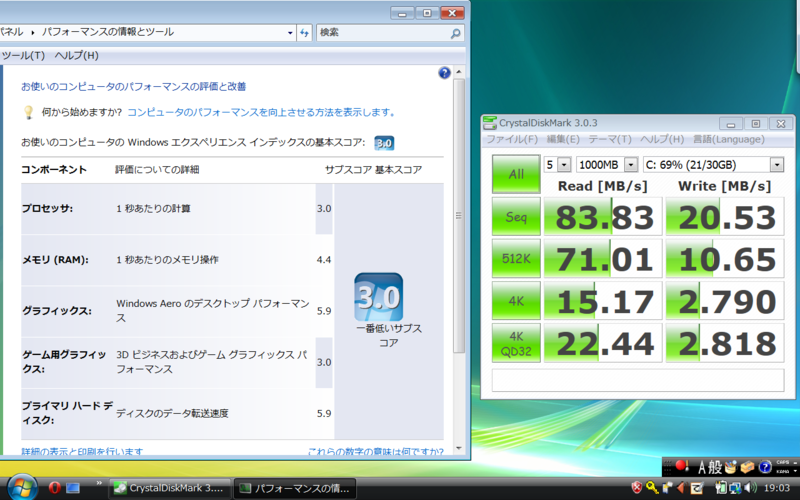Start the 4K QD32 benchmark test
800x500 pixels.
point(516,343)
